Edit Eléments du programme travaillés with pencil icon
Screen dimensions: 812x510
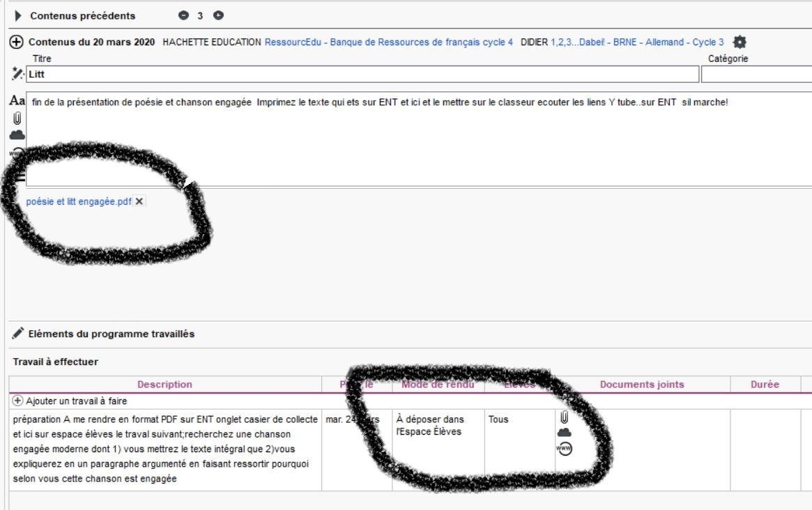[x=18, y=334]
